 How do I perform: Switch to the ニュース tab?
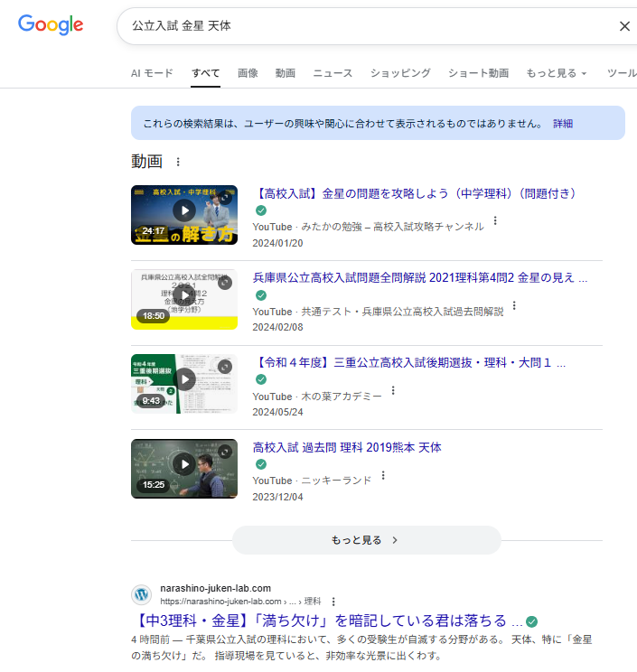tap(333, 73)
